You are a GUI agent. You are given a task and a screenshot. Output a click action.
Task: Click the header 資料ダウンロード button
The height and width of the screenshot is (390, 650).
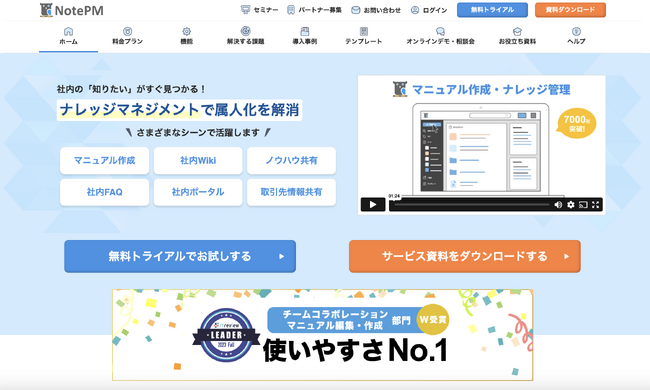570,10
